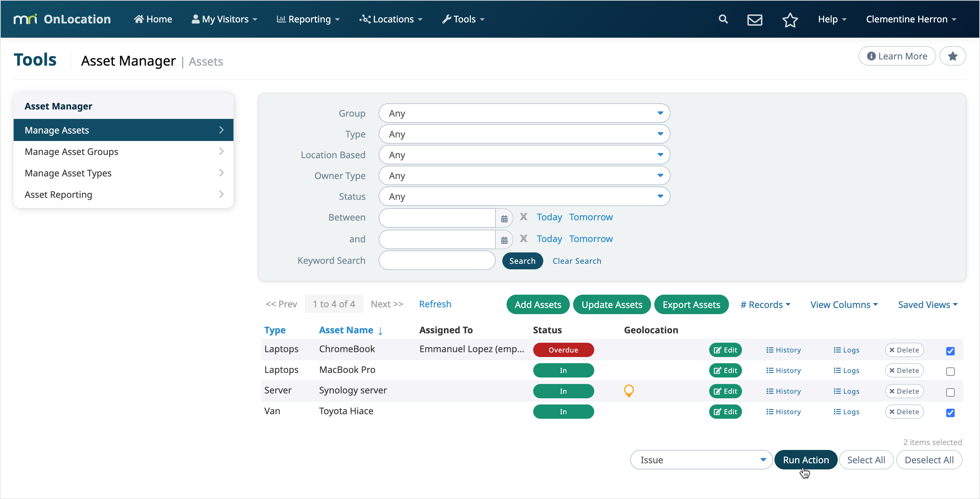Open Logs for MacBook Pro
980x499 pixels.
pyautogui.click(x=846, y=370)
